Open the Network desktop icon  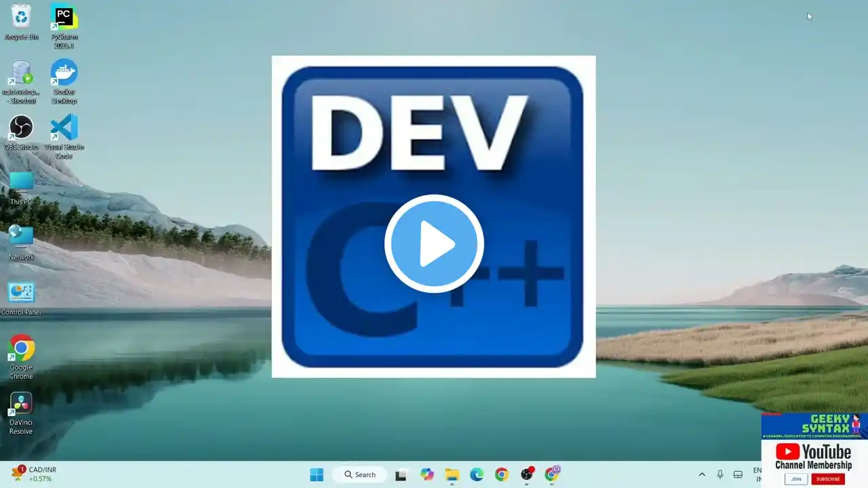(x=21, y=243)
